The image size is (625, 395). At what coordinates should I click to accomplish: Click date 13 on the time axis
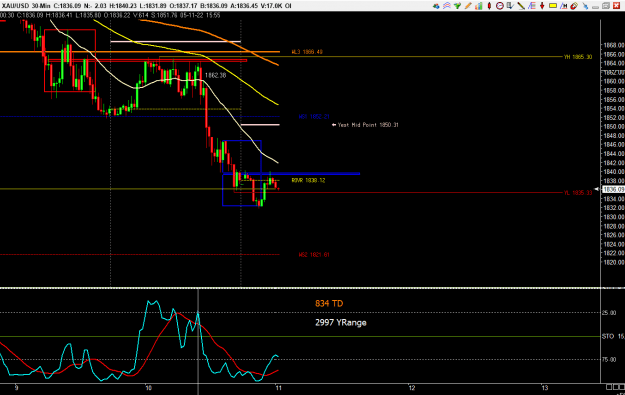tap(544, 387)
